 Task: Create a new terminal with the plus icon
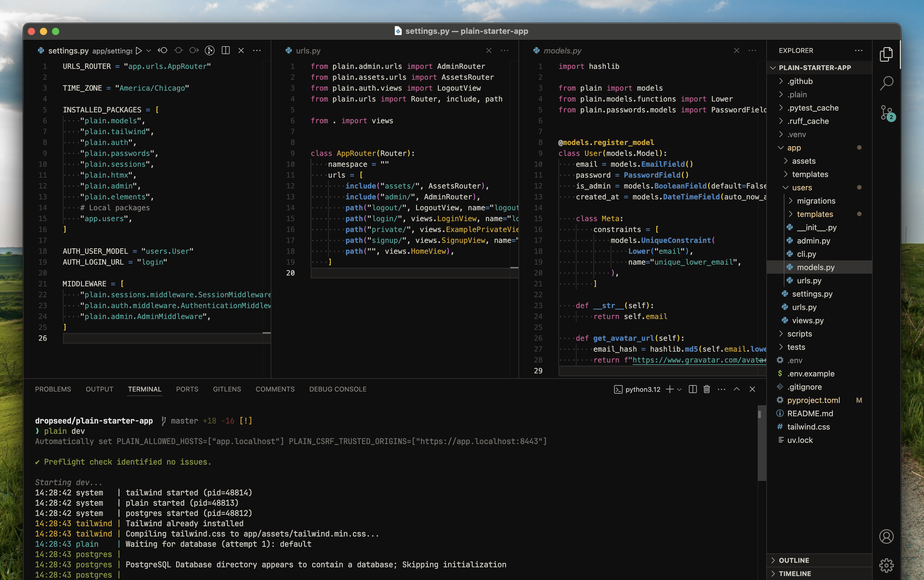pos(670,389)
